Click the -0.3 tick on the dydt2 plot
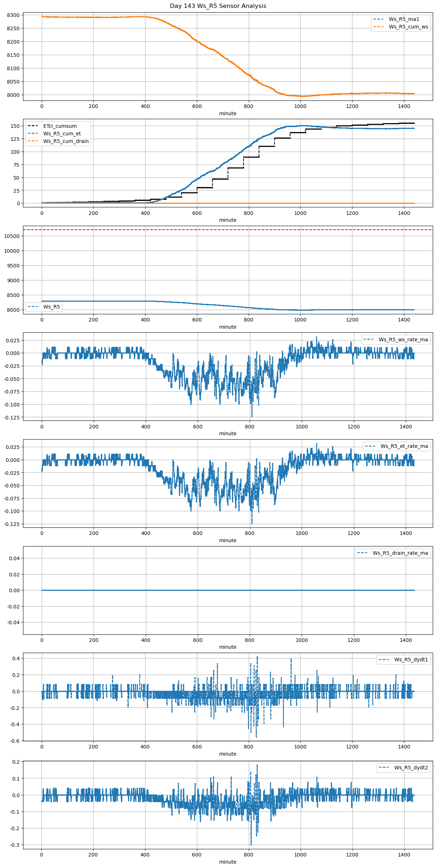Screen dimensions: 436x868 click(15, 845)
